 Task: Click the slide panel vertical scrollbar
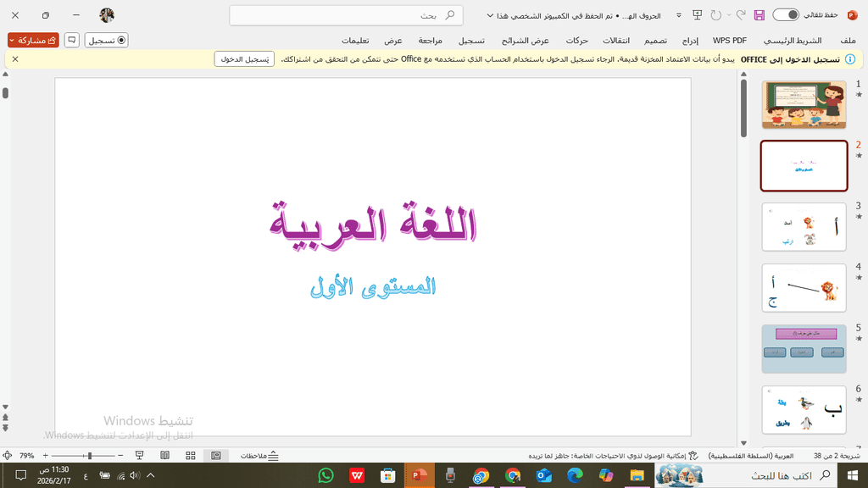(743, 108)
